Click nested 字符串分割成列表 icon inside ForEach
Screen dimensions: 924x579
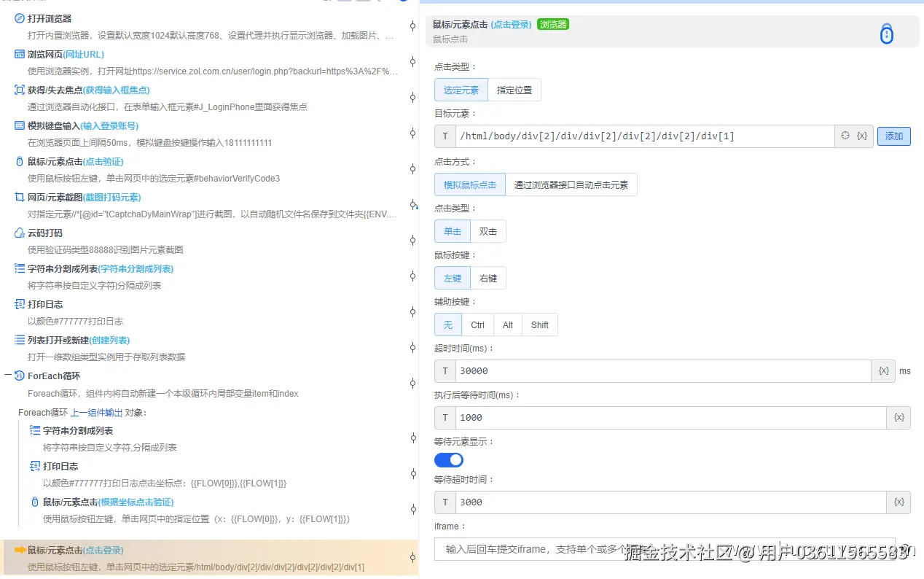[35, 430]
